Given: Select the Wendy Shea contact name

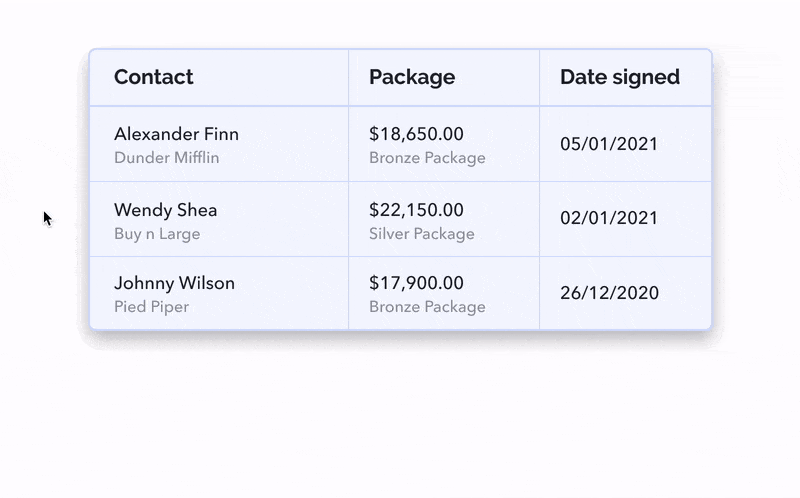Looking at the screenshot, I should (x=165, y=210).
